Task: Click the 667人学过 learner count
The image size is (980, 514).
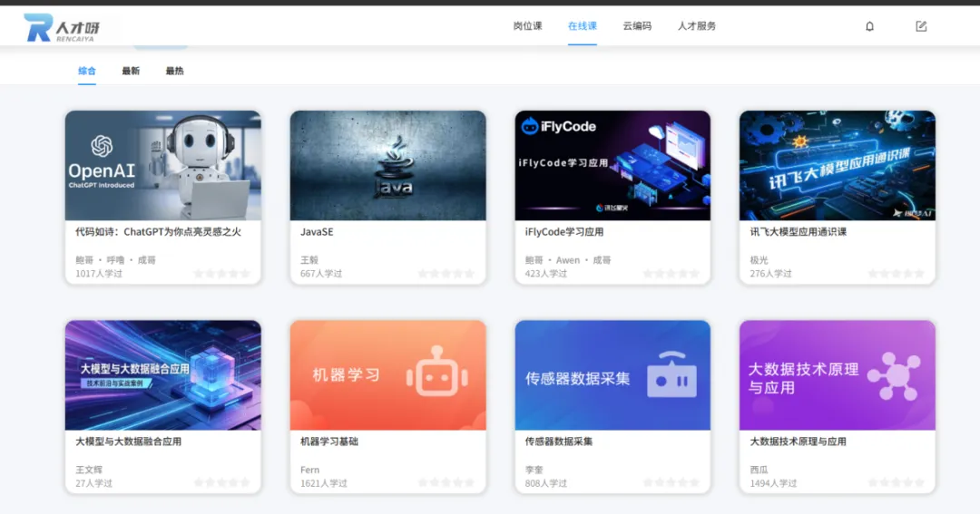Action: (x=320, y=274)
